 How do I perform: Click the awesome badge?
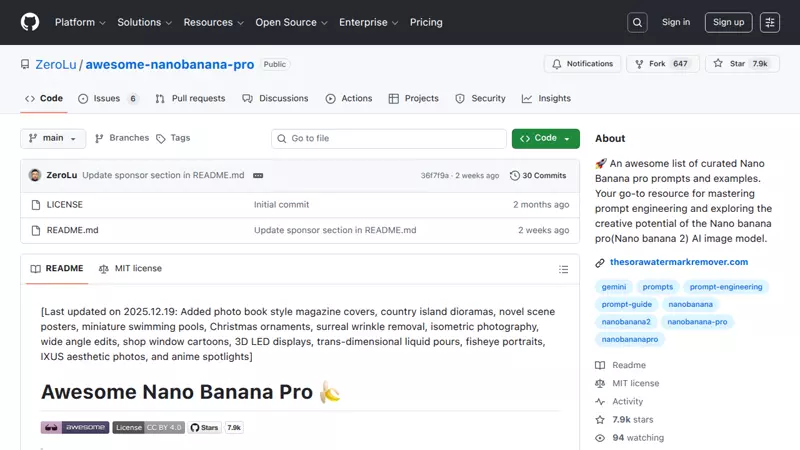[75, 428]
